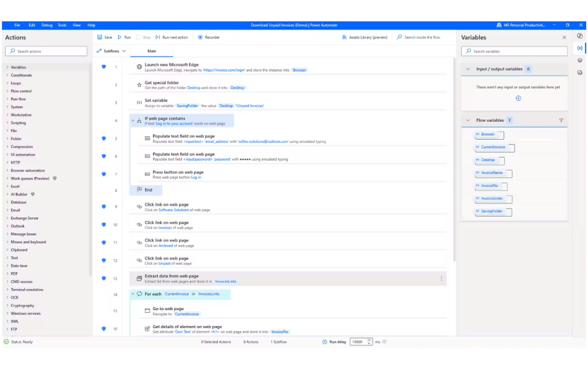Add an input/output variable with plus icon

[x=519, y=98]
